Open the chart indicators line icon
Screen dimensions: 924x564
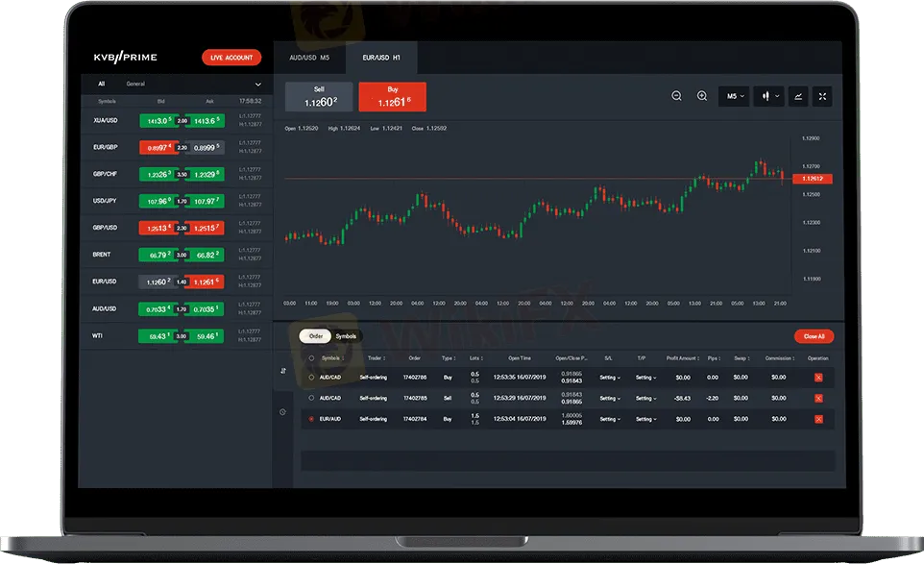798,96
